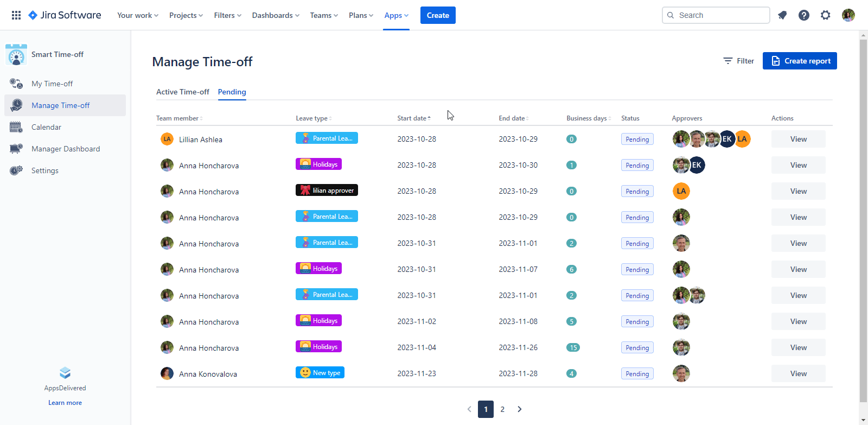Open the Your work dropdown
Screen dimensions: 868x425
[137, 15]
